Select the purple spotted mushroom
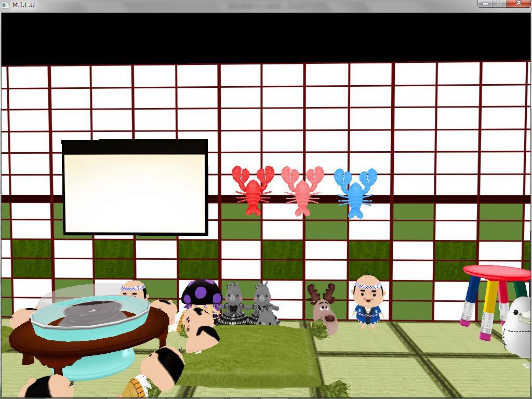The height and width of the screenshot is (399, 532). point(202,292)
